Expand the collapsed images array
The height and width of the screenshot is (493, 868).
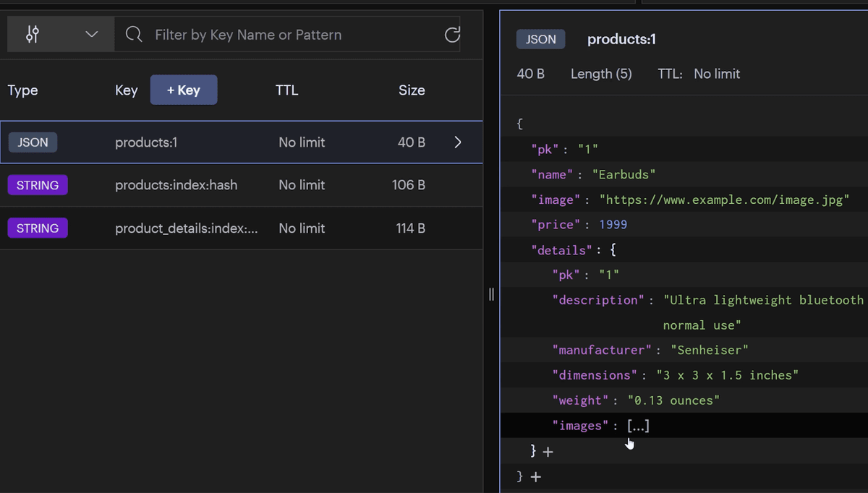point(638,426)
